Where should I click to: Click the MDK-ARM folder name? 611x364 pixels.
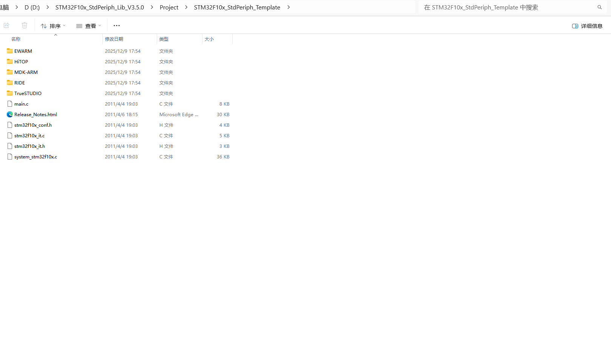click(x=26, y=72)
